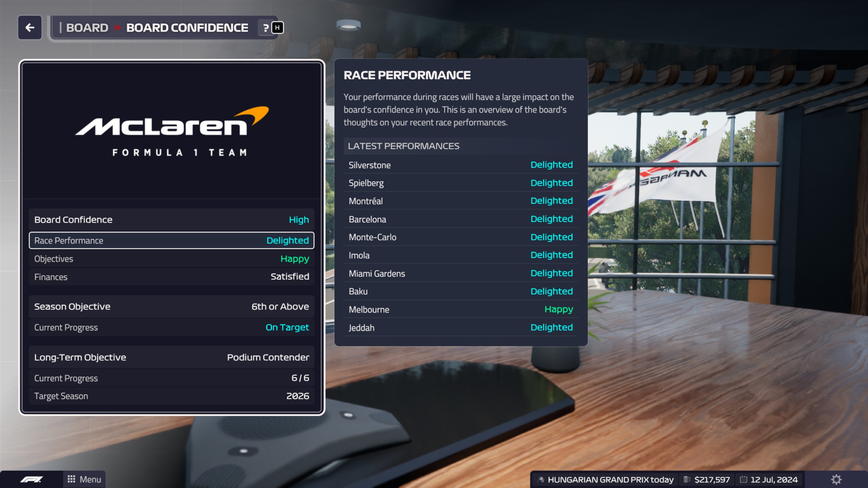Select the Objectives row
The width and height of the screenshot is (868, 488).
pyautogui.click(x=172, y=259)
